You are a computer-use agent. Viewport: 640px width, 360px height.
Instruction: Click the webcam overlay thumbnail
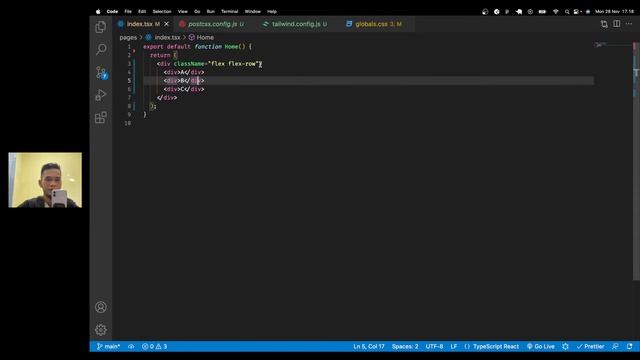click(45, 180)
